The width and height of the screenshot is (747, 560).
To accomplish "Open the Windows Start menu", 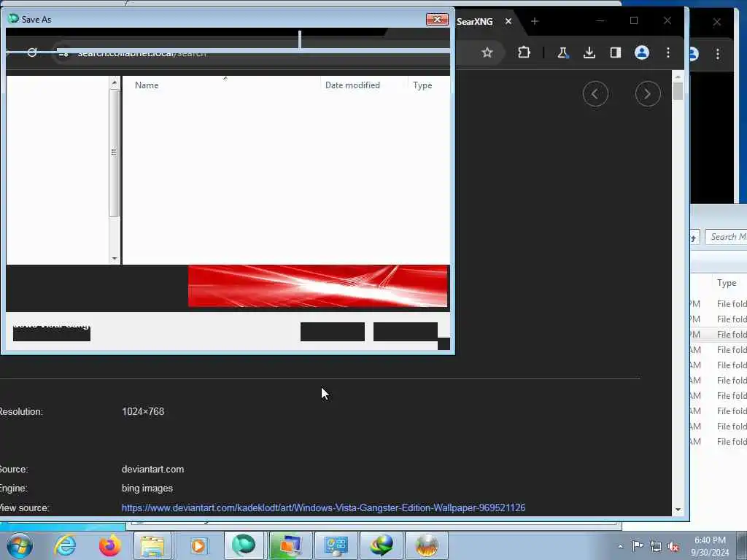I will pyautogui.click(x=20, y=545).
